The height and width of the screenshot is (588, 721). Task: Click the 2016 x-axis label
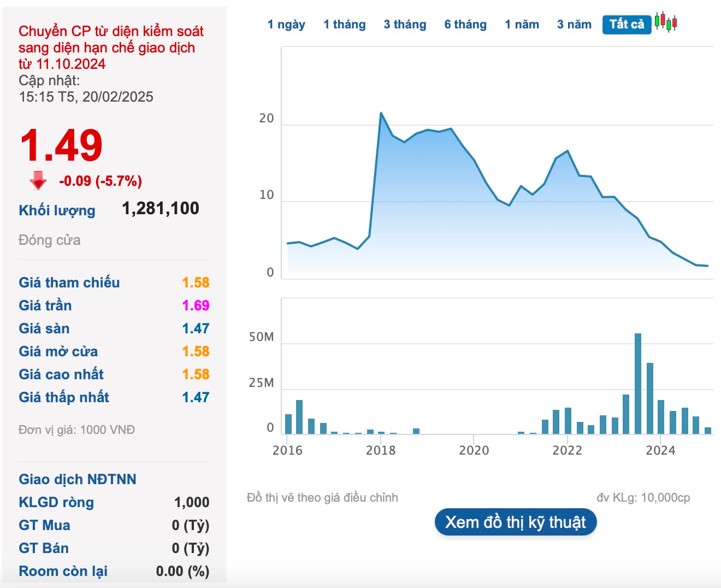[x=287, y=450]
